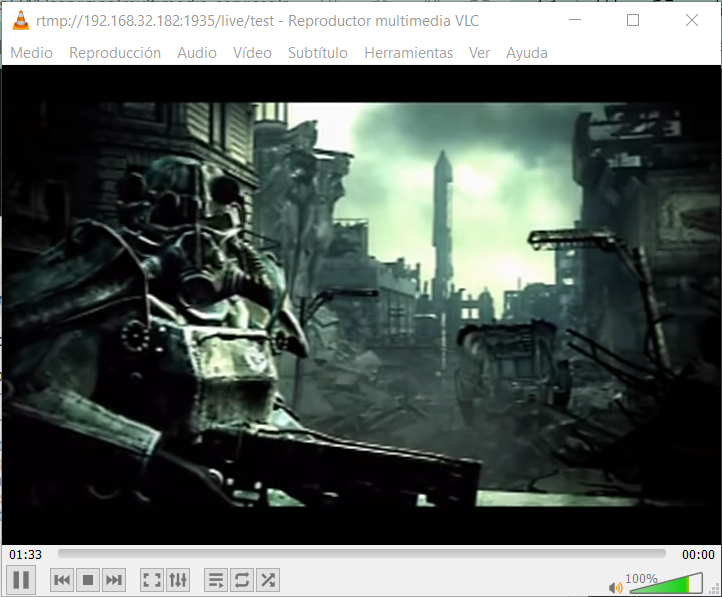
Task: Expand the Audio menu
Action: [x=197, y=53]
